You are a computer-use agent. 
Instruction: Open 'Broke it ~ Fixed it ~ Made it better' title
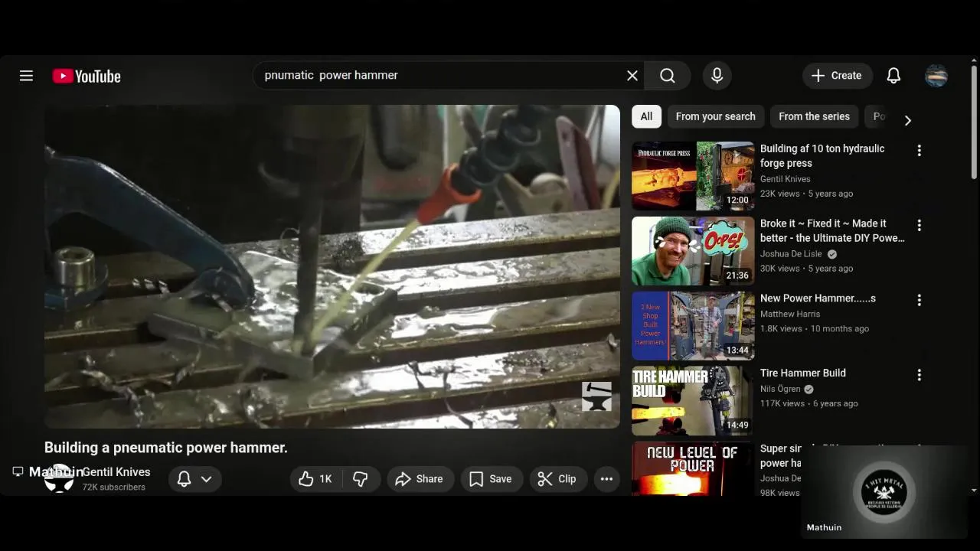(x=832, y=230)
